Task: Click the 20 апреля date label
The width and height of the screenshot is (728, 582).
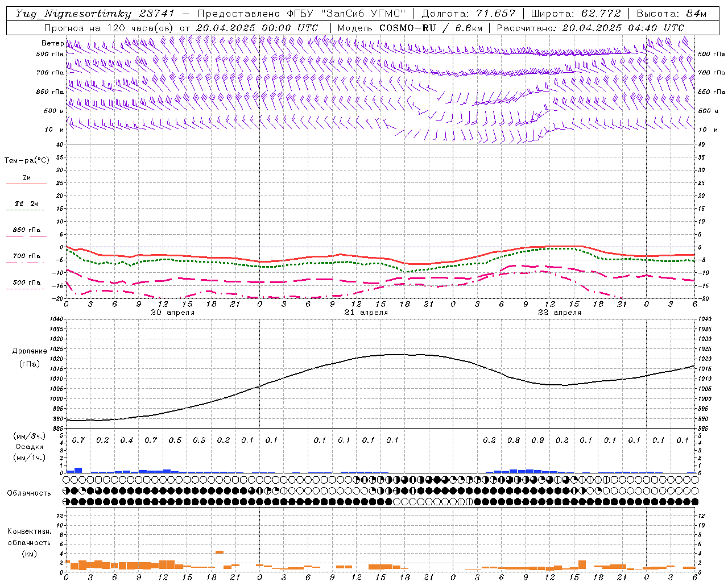Action: [x=172, y=313]
